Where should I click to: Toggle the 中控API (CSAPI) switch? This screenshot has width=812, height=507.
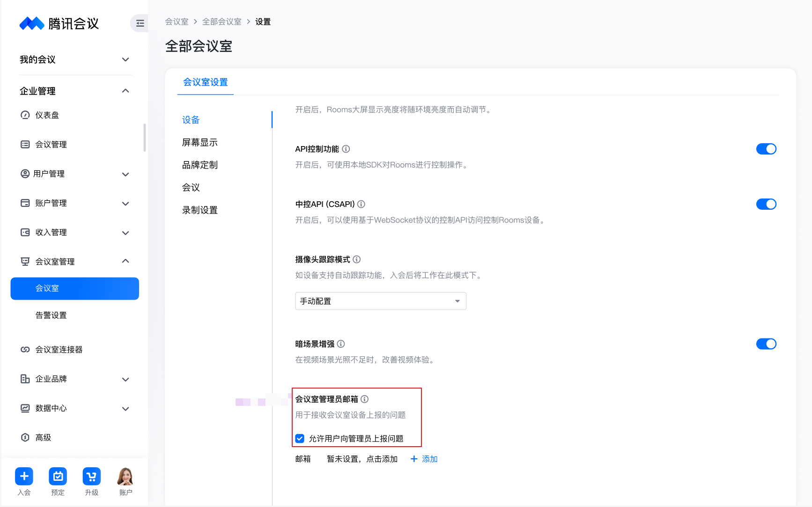[x=766, y=204]
